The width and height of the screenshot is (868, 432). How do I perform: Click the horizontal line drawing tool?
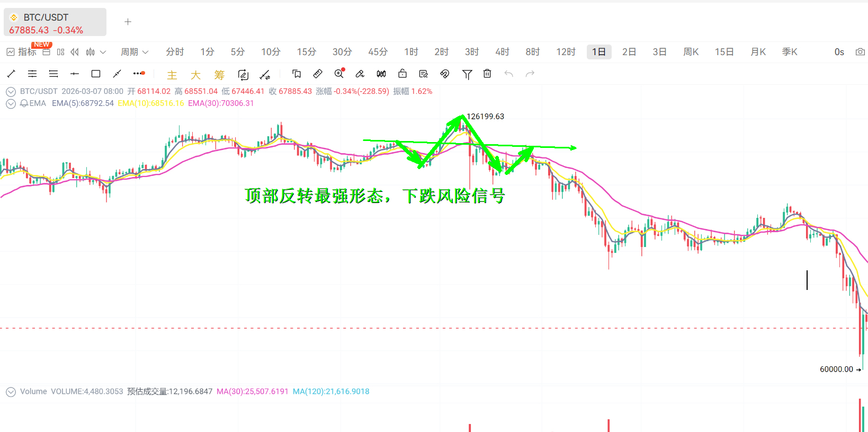[75, 74]
